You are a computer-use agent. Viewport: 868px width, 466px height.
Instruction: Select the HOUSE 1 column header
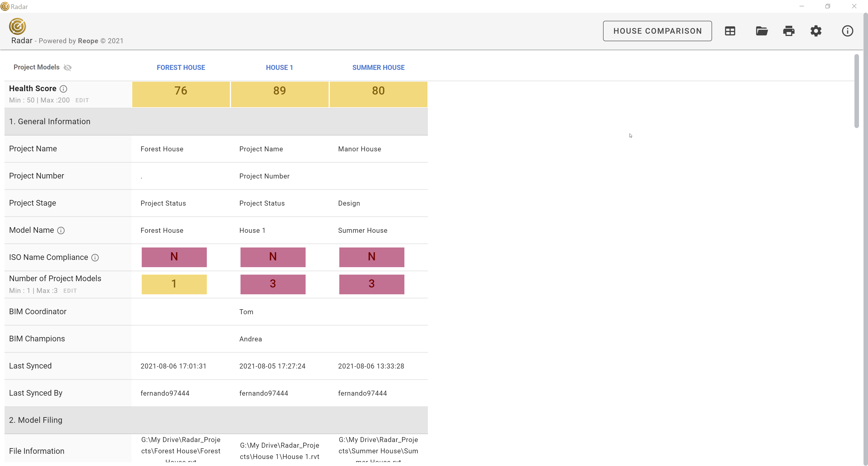pyautogui.click(x=279, y=67)
